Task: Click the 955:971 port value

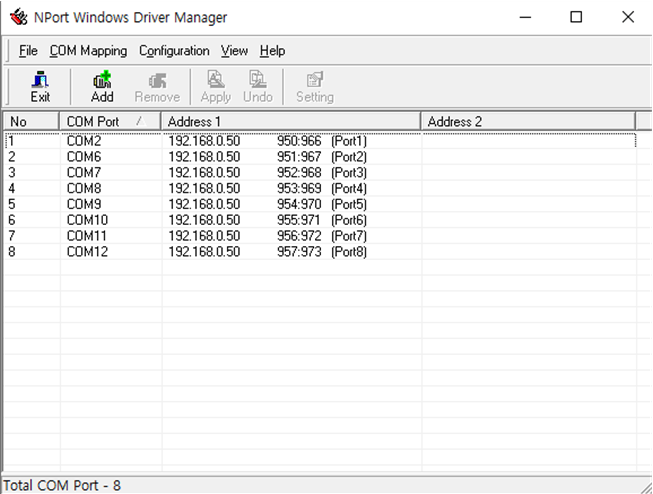Action: click(299, 220)
